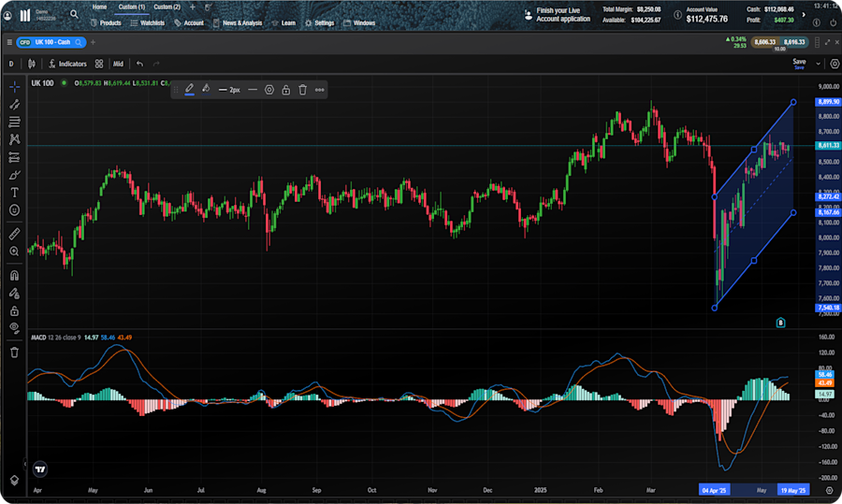
Task: Click the zoom in magnifier tool
Action: 14,252
